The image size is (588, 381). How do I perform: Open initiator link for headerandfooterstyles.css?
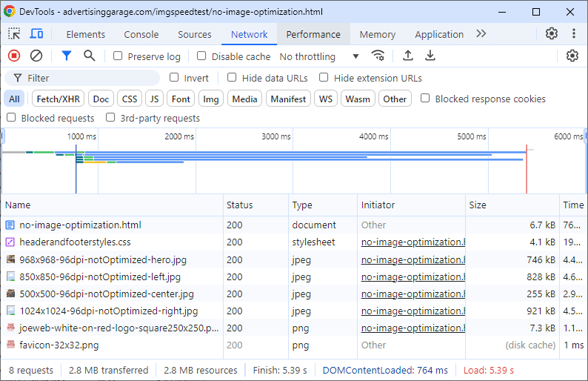click(413, 242)
